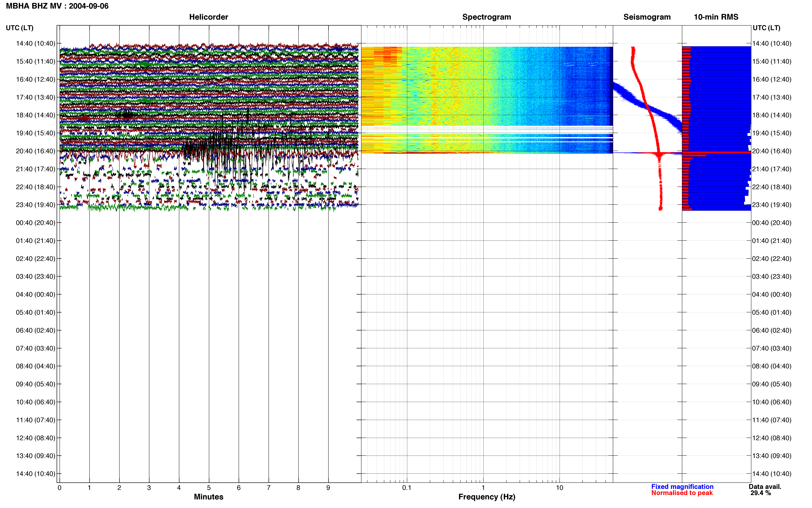
Task: Click the 'Data avail.' label
Action: 765,486
